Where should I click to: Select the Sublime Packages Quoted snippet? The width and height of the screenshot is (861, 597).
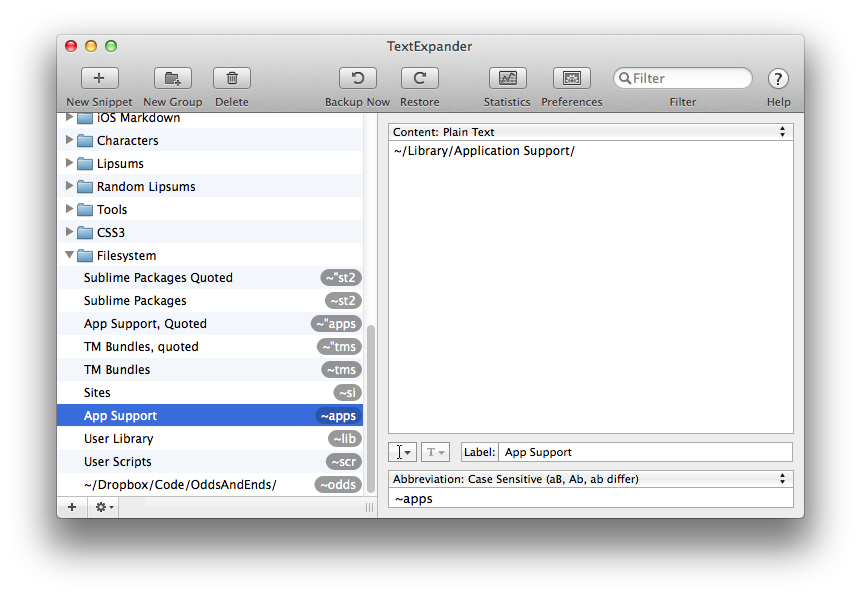210,278
